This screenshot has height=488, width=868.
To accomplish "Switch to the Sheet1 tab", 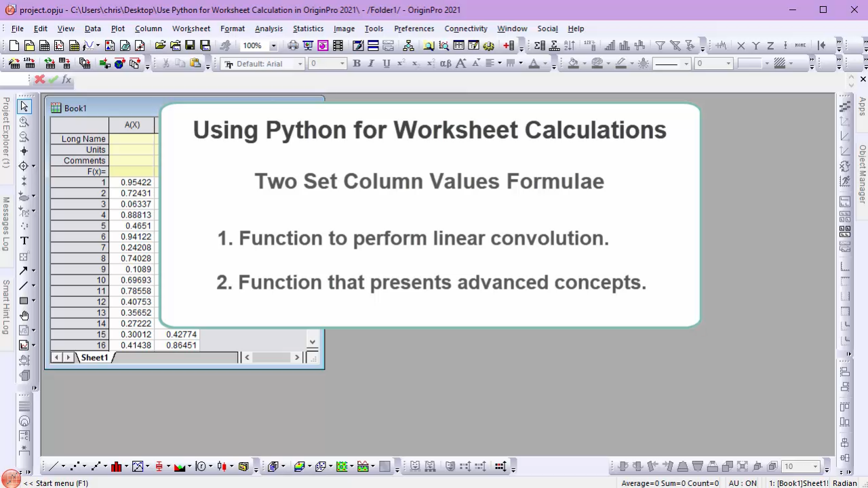I will [x=94, y=357].
